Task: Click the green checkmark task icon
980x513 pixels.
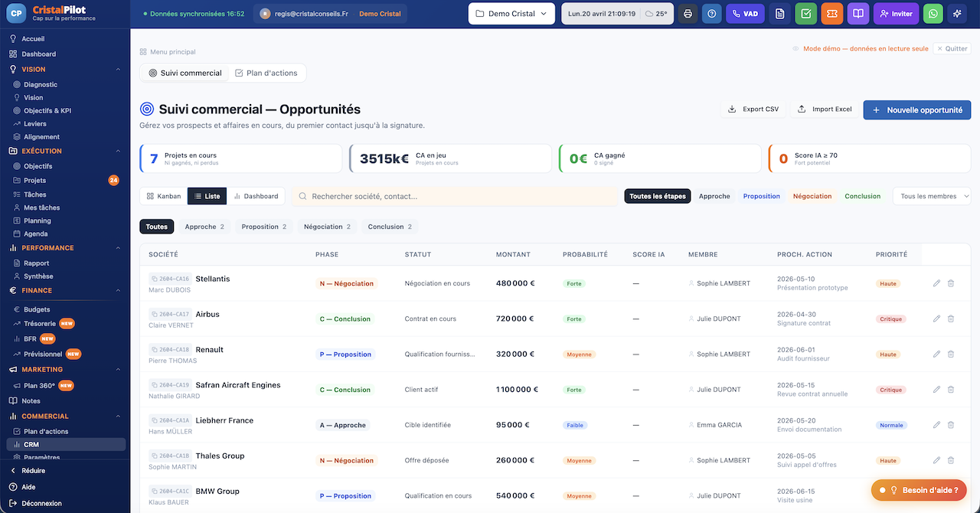Action: point(805,14)
